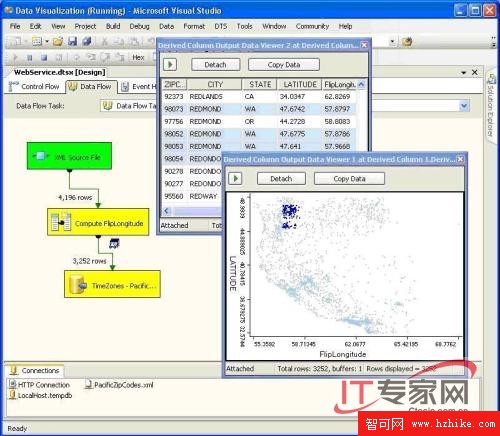The height and width of the screenshot is (436, 500).
Task: Click the Step Over debug icon
Action: 105,57
